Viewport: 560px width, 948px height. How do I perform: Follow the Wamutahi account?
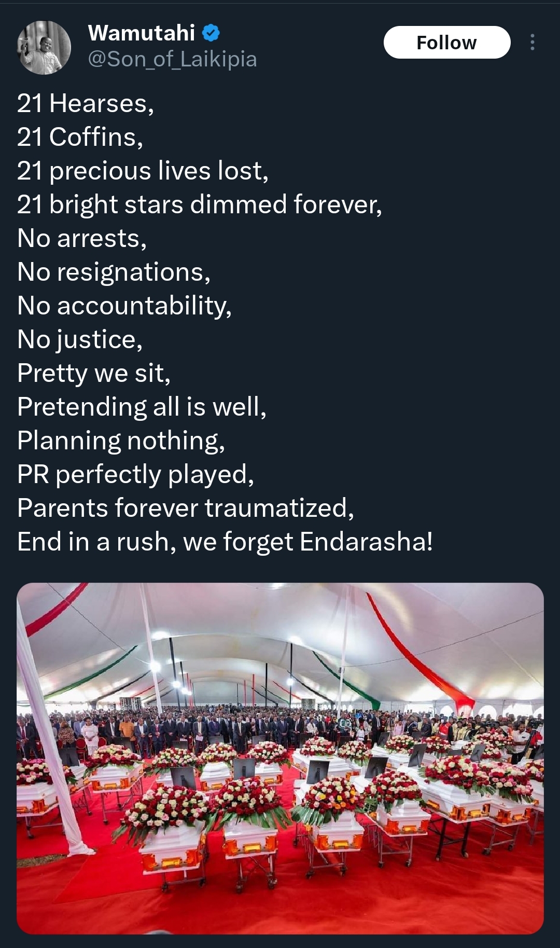(x=447, y=43)
